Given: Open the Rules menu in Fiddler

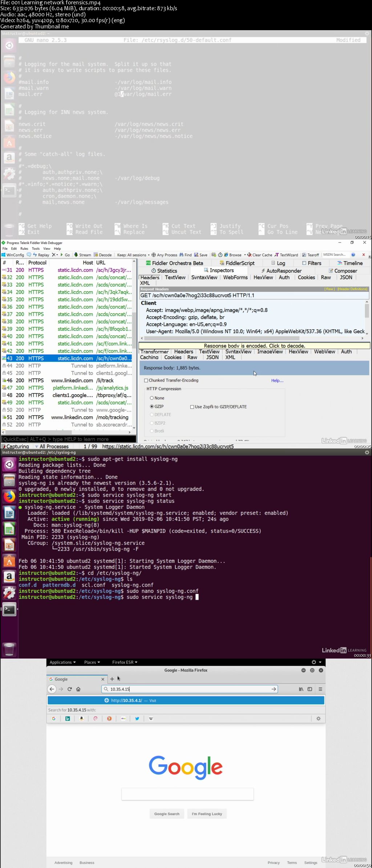Looking at the screenshot, I should 24,249.
